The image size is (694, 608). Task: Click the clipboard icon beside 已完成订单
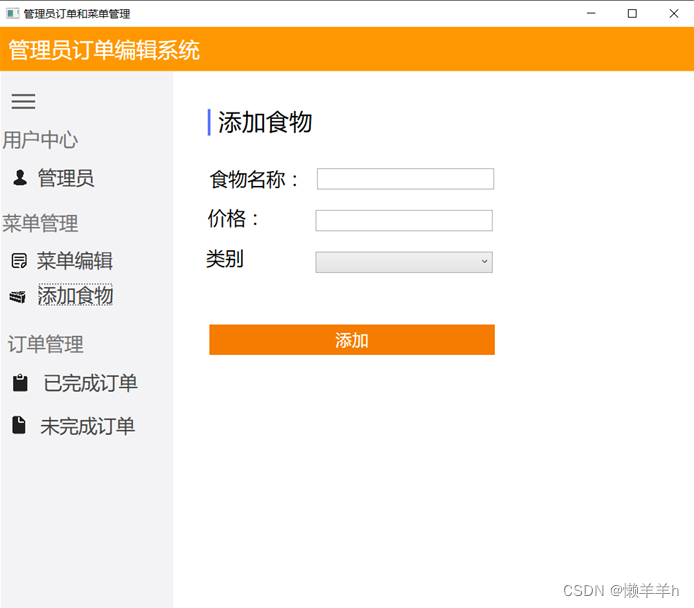pos(20,383)
